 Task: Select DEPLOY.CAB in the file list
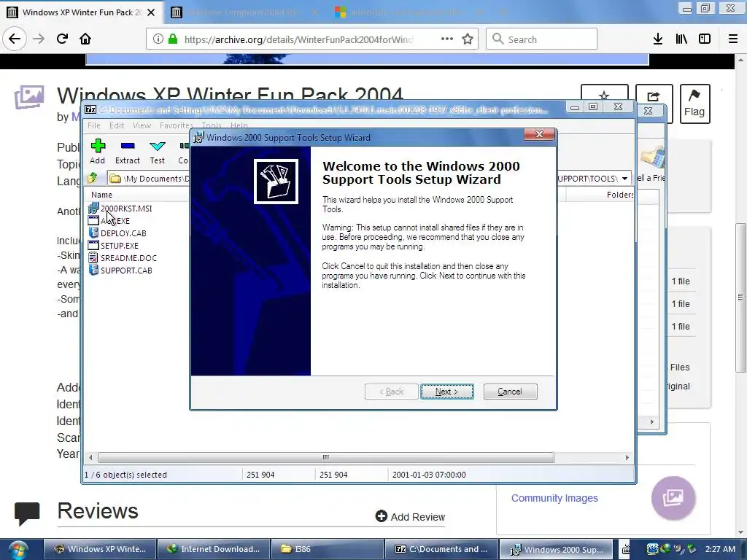point(123,233)
